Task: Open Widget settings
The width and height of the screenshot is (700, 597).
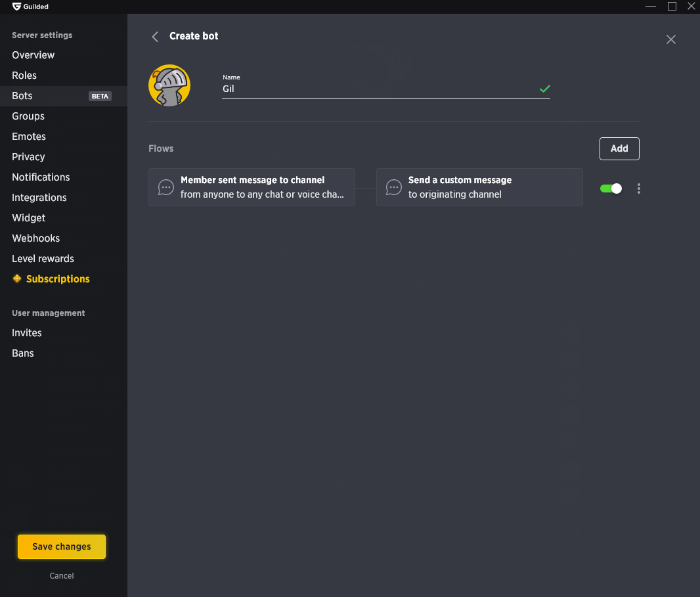Action: pyautogui.click(x=29, y=218)
